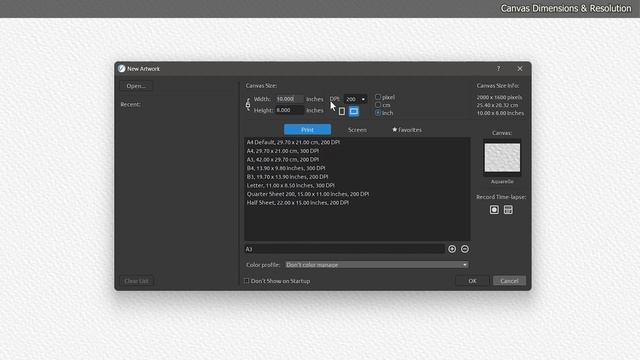Check Don't Show on Startup
This screenshot has width=640, height=360.
[x=247, y=281]
